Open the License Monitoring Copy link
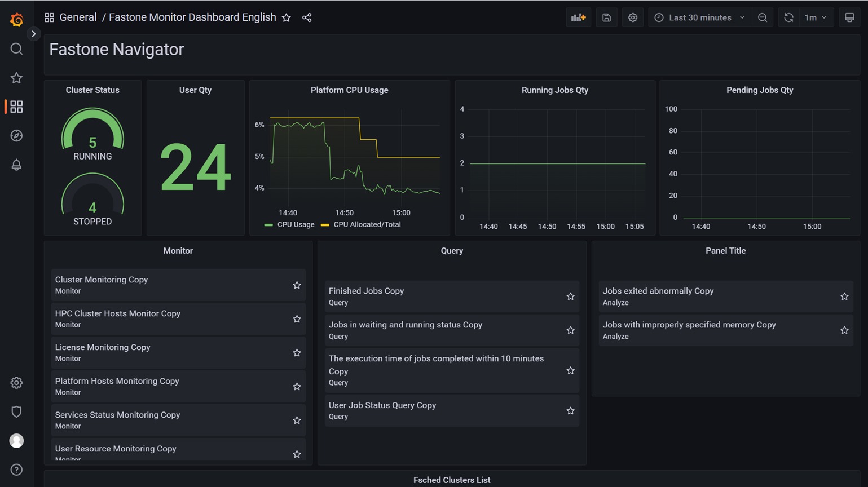The height and width of the screenshot is (487, 868). click(x=103, y=347)
